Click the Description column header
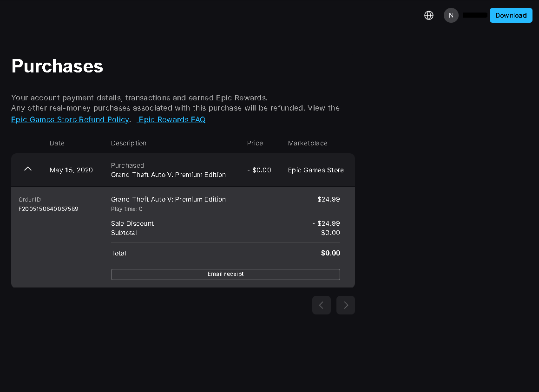This screenshot has height=392, width=539. (129, 143)
